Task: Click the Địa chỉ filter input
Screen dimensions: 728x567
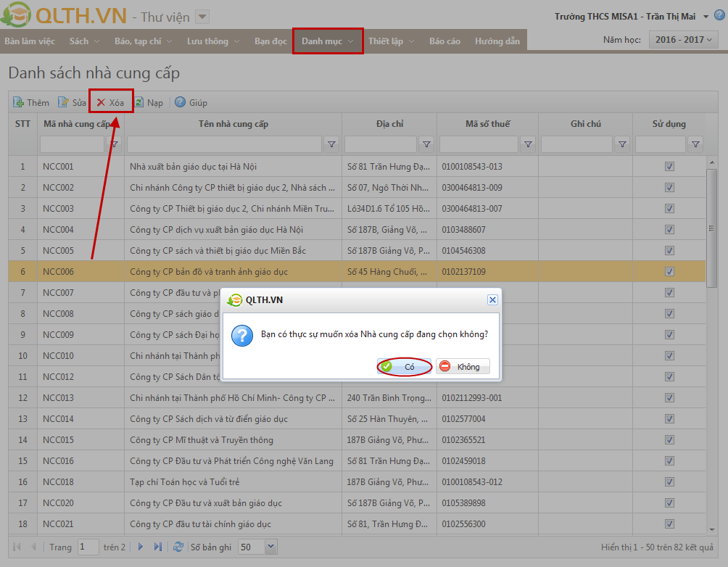Action: (380, 144)
